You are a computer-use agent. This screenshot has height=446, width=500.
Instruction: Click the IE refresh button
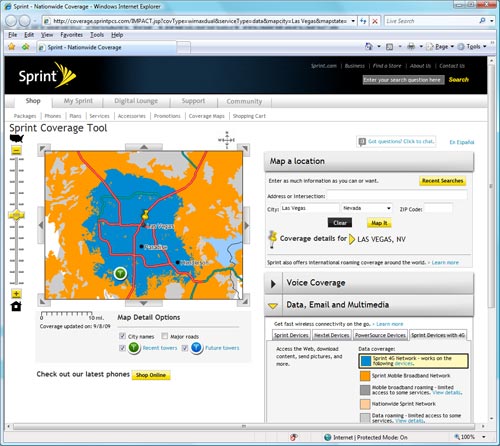tap(363, 21)
